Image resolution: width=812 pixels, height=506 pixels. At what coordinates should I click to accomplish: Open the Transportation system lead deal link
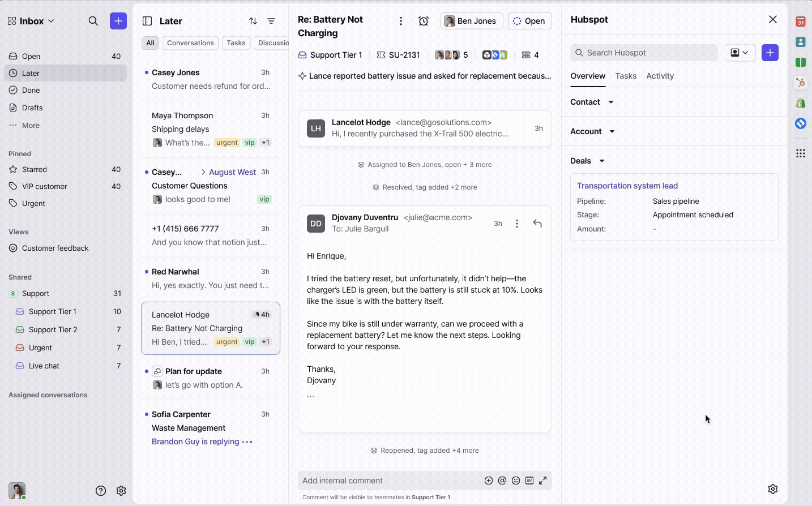(627, 186)
